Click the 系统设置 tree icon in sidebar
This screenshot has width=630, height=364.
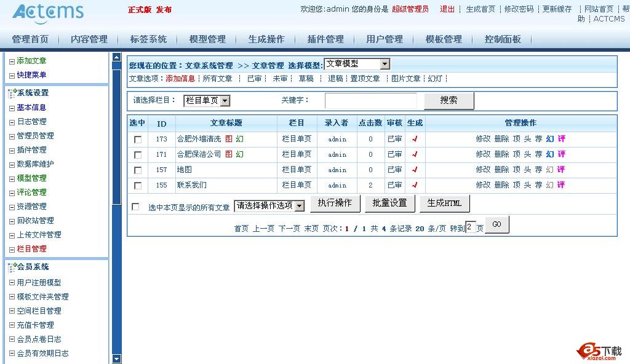(12, 93)
